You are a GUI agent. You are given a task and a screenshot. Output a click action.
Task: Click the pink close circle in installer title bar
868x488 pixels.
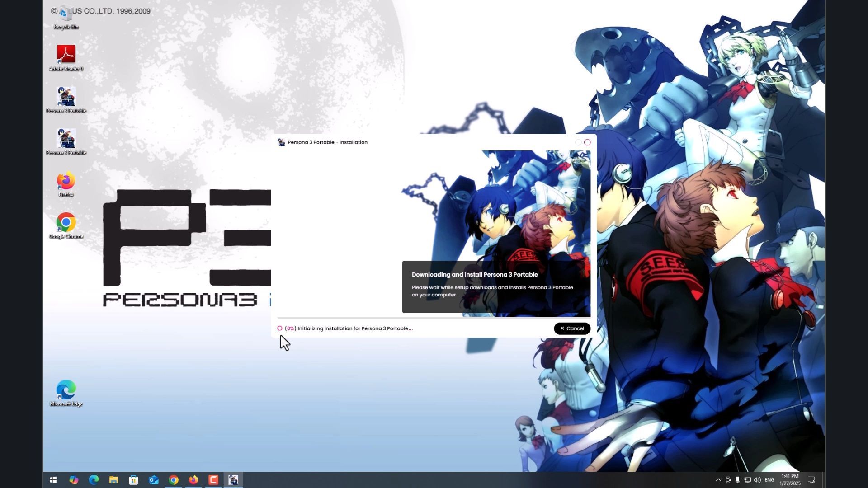pos(587,142)
